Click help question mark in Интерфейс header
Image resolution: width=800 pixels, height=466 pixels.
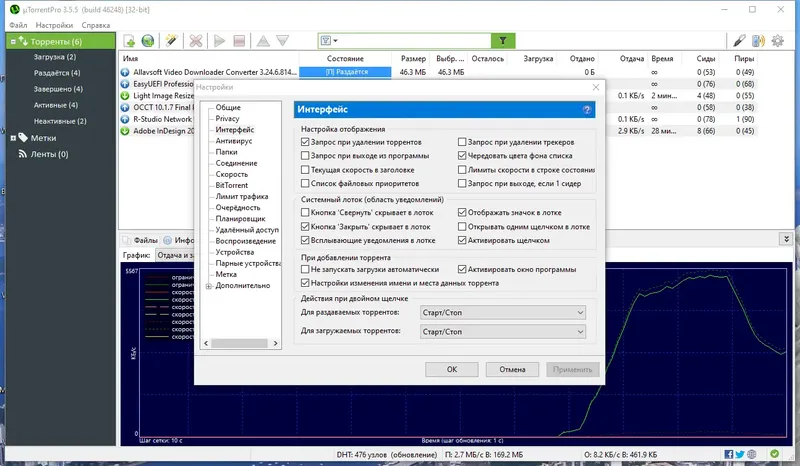tap(587, 110)
